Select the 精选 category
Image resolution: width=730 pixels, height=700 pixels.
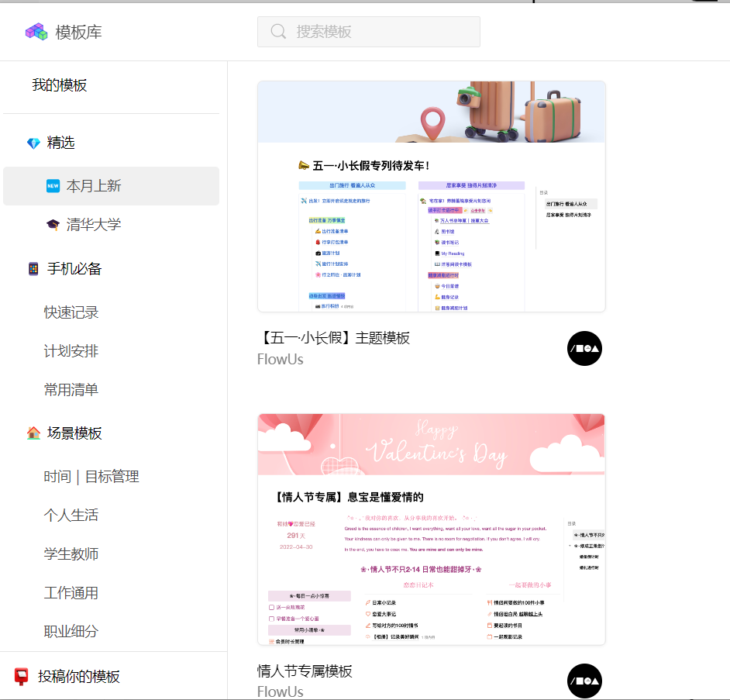[x=61, y=143]
